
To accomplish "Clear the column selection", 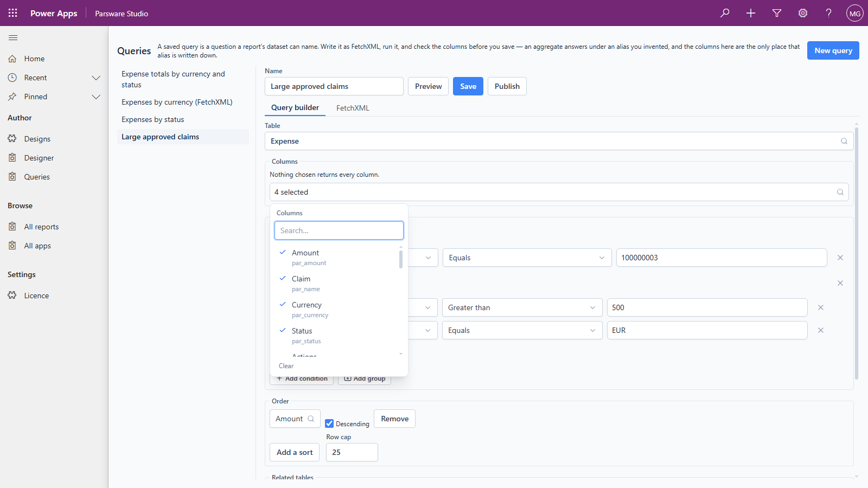I will coord(286,366).
